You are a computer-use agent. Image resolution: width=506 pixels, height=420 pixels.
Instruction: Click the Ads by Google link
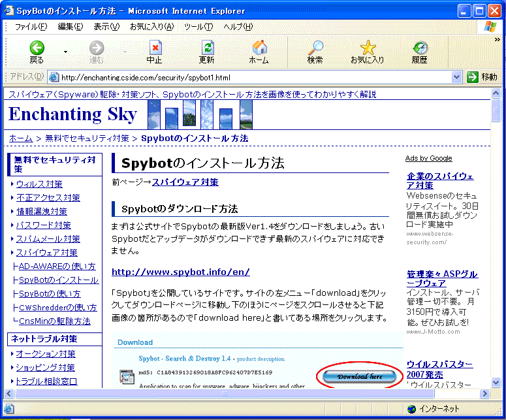(428, 158)
